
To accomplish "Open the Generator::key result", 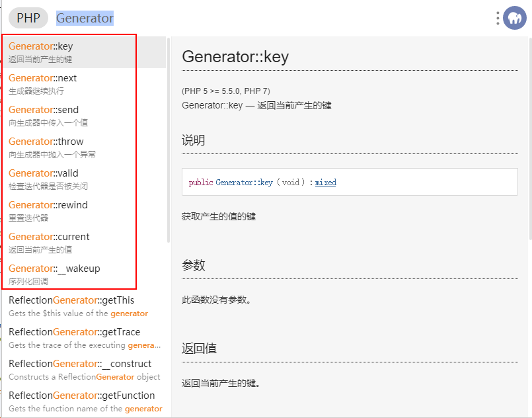I will 84,52.
